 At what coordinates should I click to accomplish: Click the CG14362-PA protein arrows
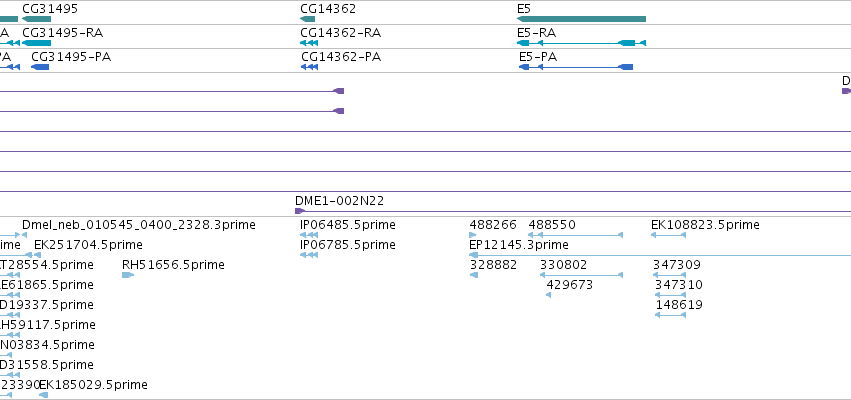click(x=309, y=67)
